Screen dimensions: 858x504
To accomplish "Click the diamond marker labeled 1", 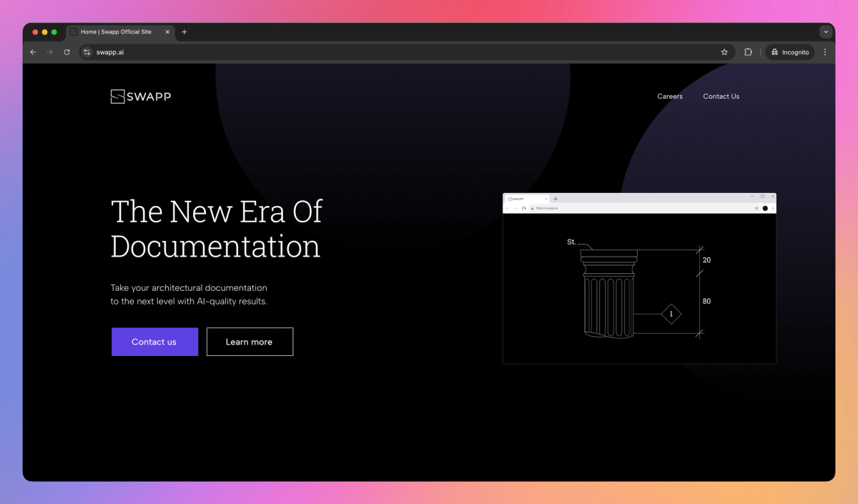I will click(671, 314).
